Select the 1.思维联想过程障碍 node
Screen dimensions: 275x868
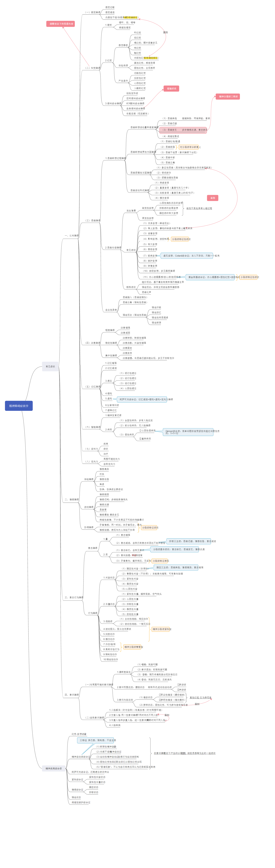pos(115,158)
